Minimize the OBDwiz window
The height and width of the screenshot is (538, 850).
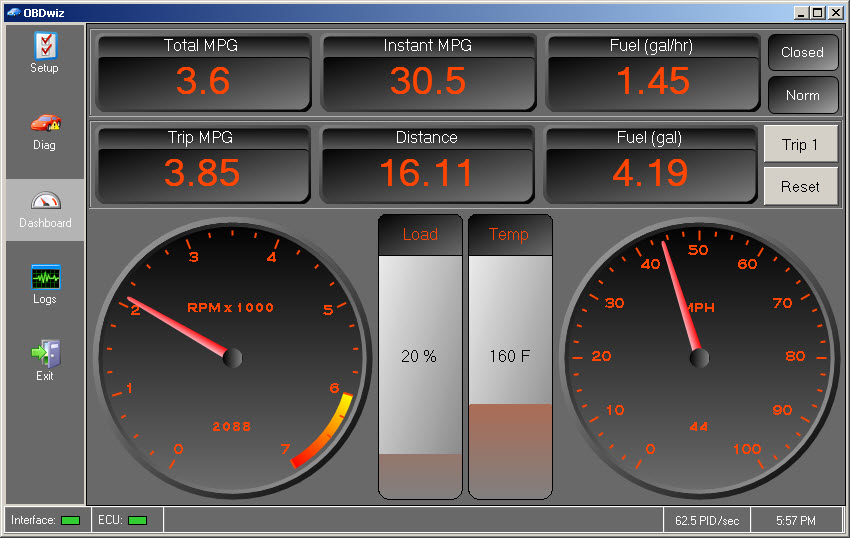pos(802,12)
